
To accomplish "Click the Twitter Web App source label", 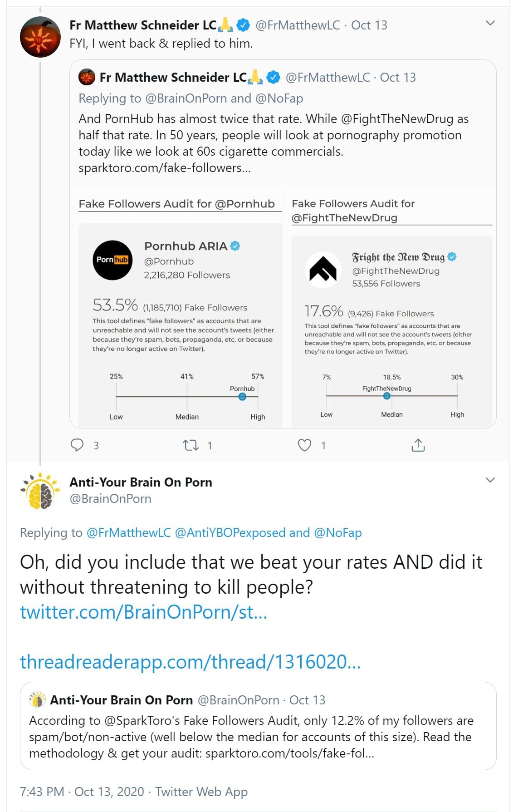I will click(201, 792).
